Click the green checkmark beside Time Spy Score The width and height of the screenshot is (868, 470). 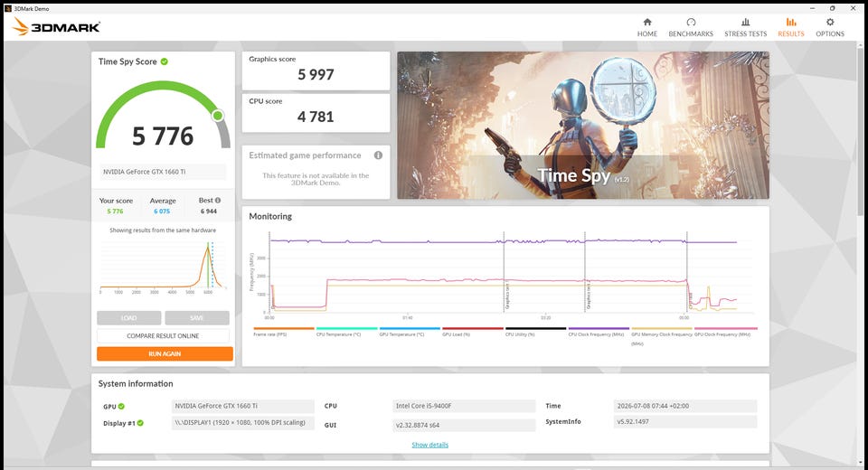[x=165, y=61]
